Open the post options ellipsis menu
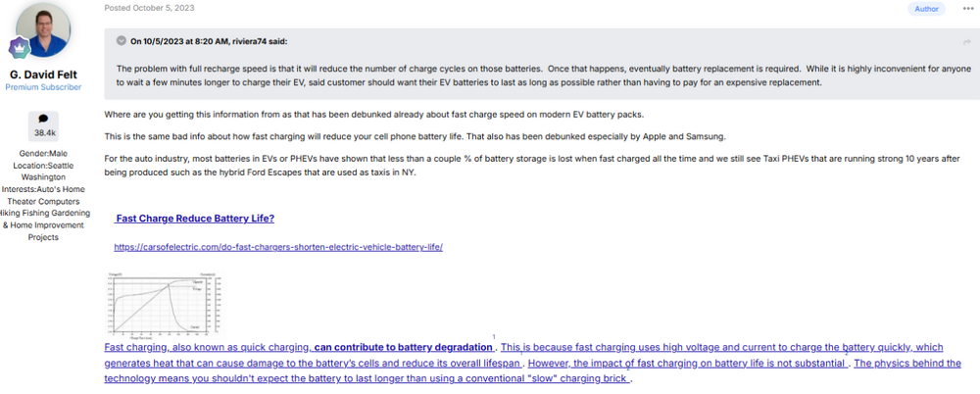The height and width of the screenshot is (394, 980). (968, 9)
